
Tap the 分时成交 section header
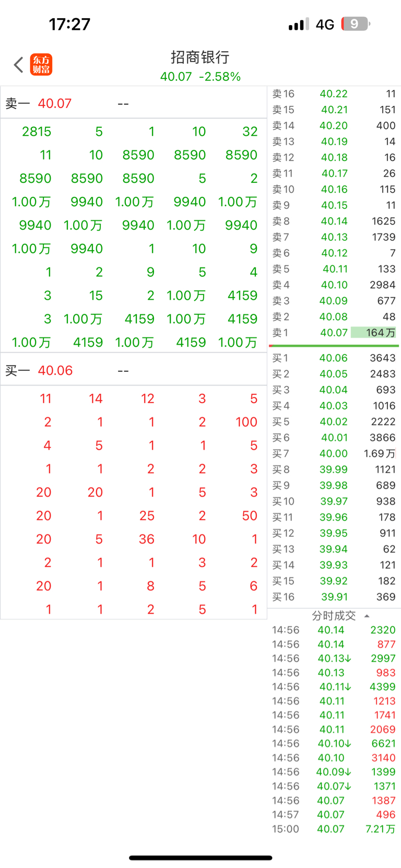(x=334, y=616)
